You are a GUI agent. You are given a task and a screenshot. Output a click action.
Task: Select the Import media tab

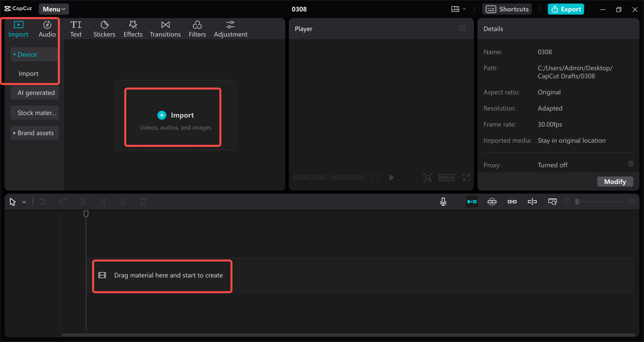(x=18, y=29)
